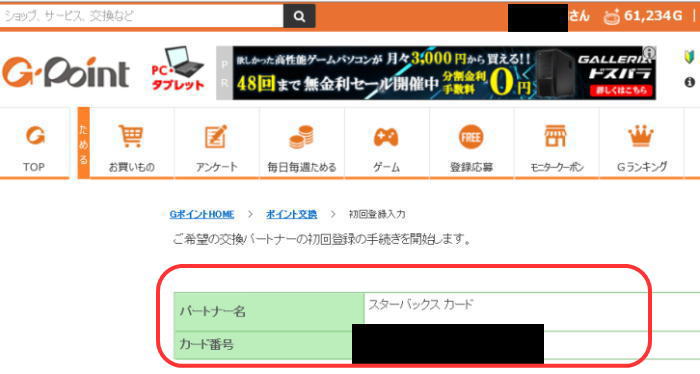The image size is (700, 374).
Task: Click the beginner mark icon at right
Action: tap(689, 57)
